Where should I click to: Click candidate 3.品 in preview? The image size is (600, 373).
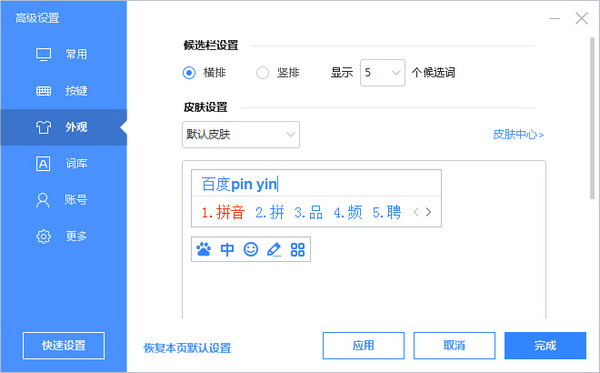click(x=308, y=212)
